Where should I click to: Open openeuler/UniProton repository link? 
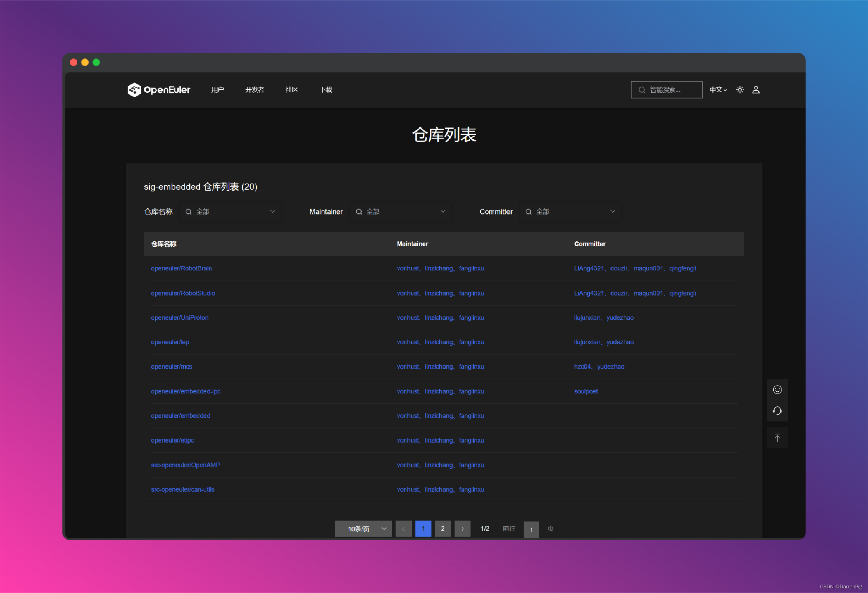(180, 318)
